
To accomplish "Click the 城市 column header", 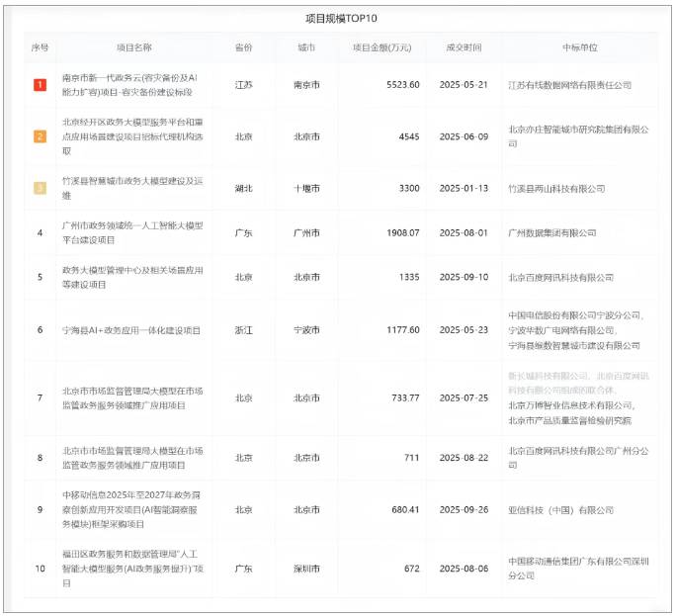I will (306, 47).
